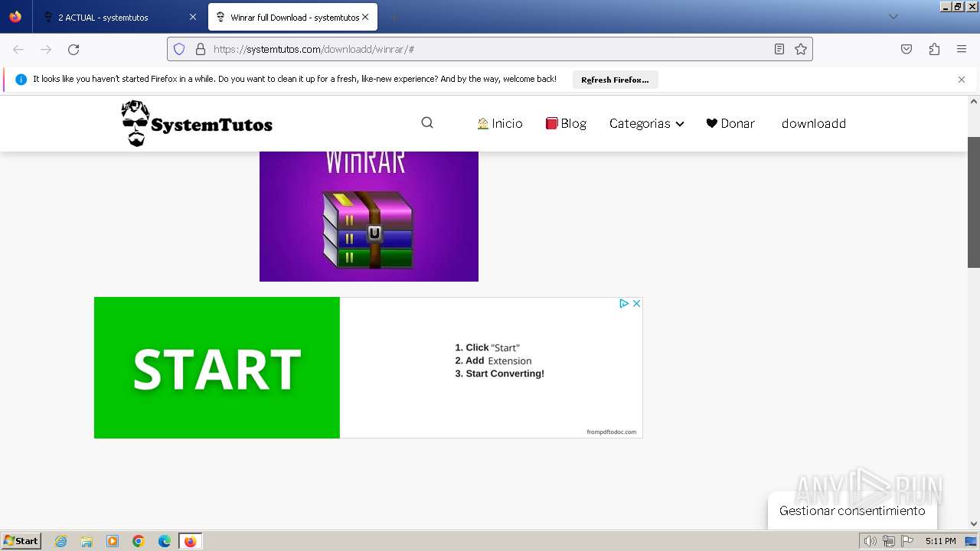Viewport: 980px width, 551px height.
Task: Open the site search magnifier icon
Action: (x=427, y=122)
